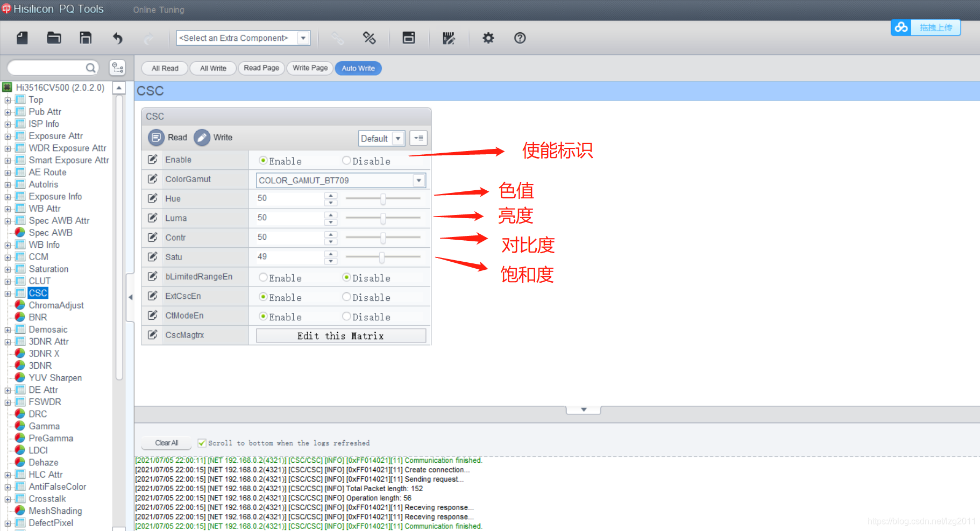Select the DRC tree item
The image size is (980, 531).
(38, 414)
